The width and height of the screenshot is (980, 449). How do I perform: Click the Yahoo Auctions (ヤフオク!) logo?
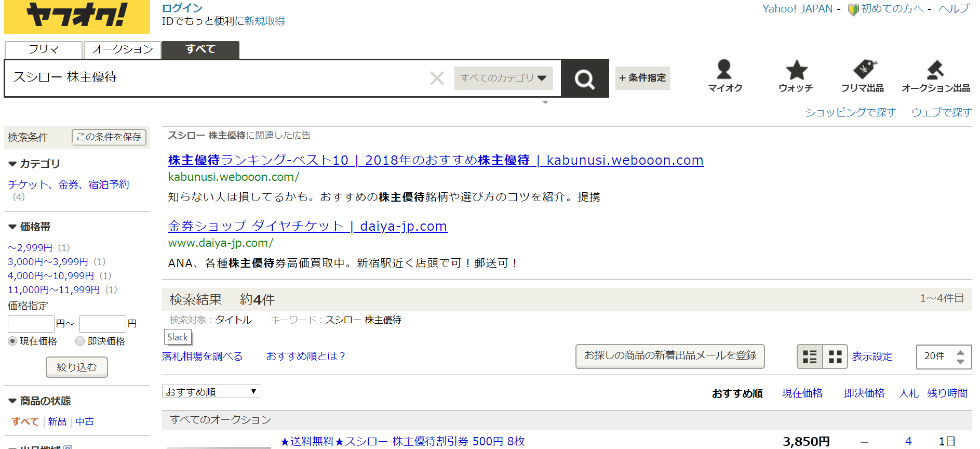point(77,16)
